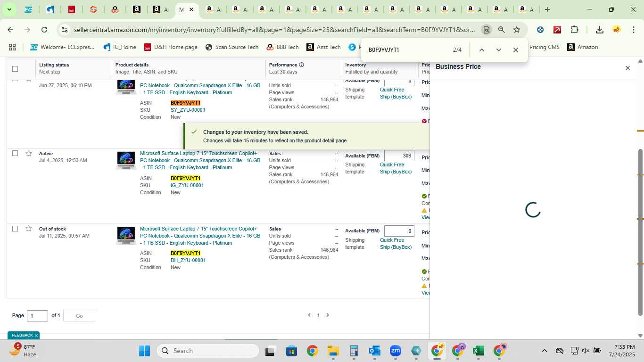The width and height of the screenshot is (644, 362).
Task: Open Surface Laptop title for IG_ZYU-00001
Action: click(200, 160)
